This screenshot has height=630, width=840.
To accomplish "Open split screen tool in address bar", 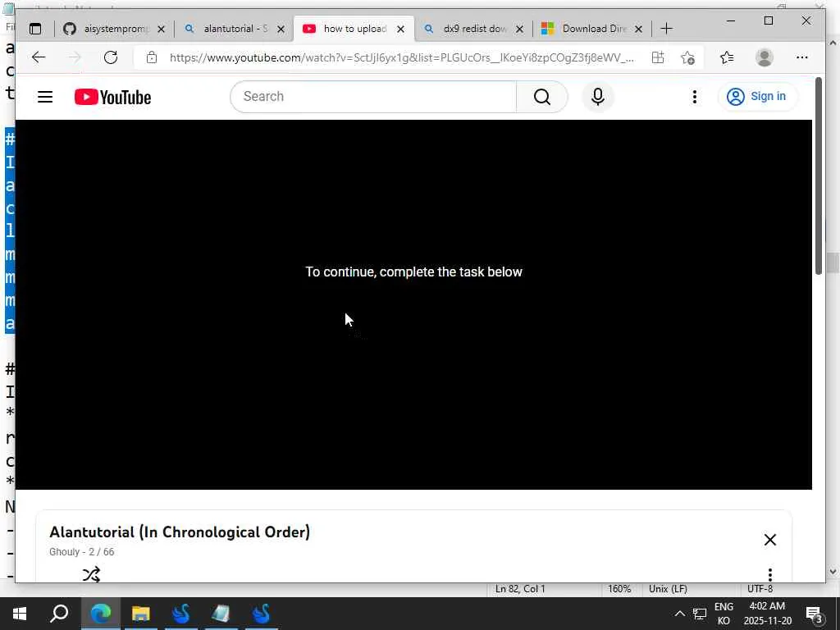I will 658,57.
